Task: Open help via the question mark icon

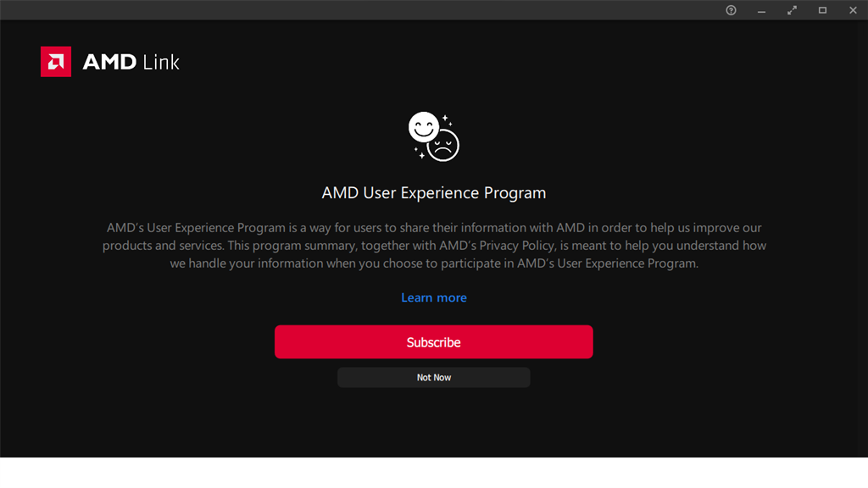Action: pyautogui.click(x=732, y=10)
